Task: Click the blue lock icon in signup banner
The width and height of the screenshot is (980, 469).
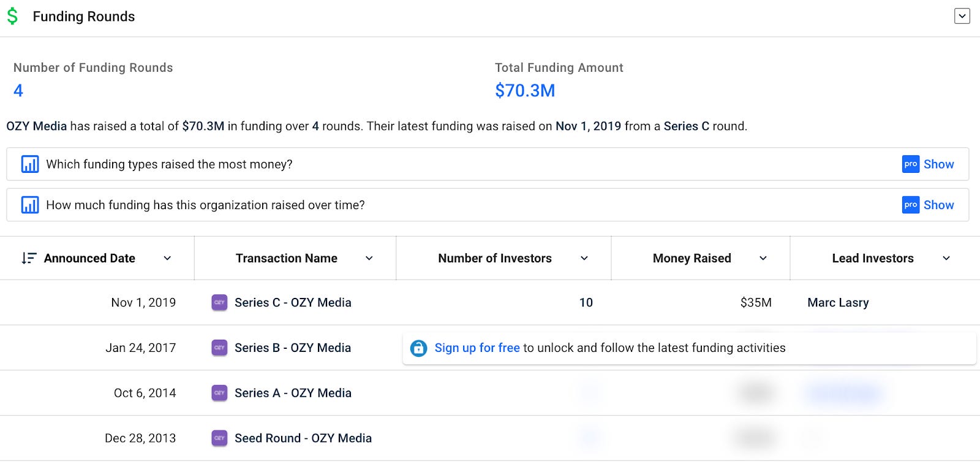Action: tap(418, 348)
